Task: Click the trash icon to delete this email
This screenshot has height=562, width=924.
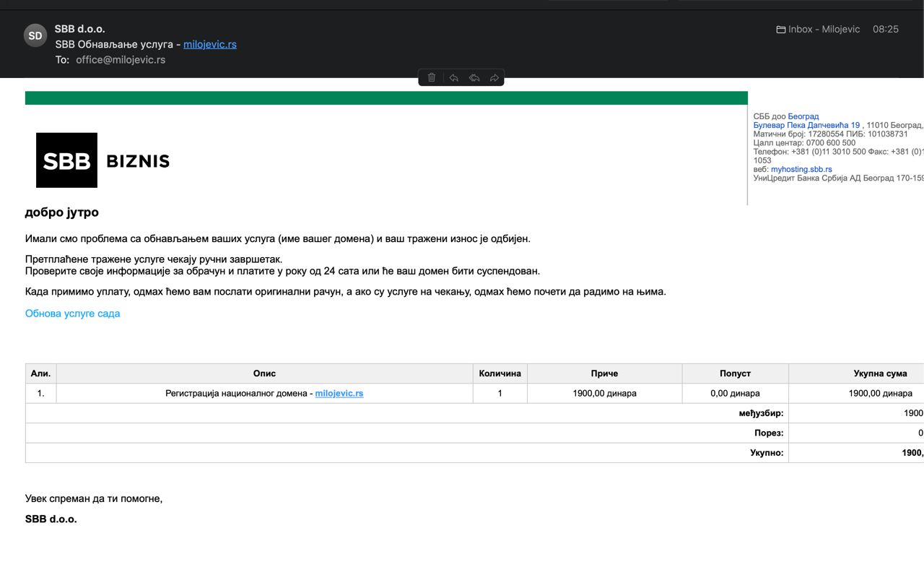Action: pyautogui.click(x=432, y=77)
